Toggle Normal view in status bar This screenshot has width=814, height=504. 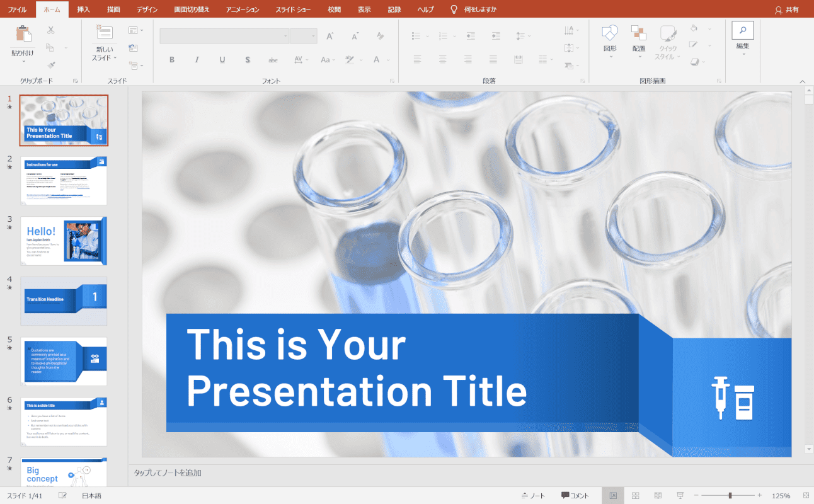click(613, 496)
